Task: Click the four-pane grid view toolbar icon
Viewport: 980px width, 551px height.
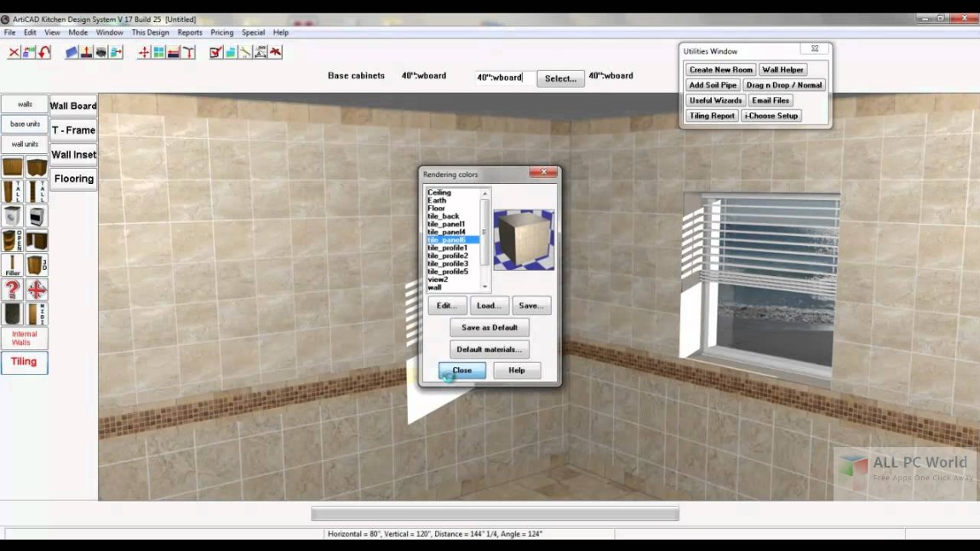Action: [158, 53]
